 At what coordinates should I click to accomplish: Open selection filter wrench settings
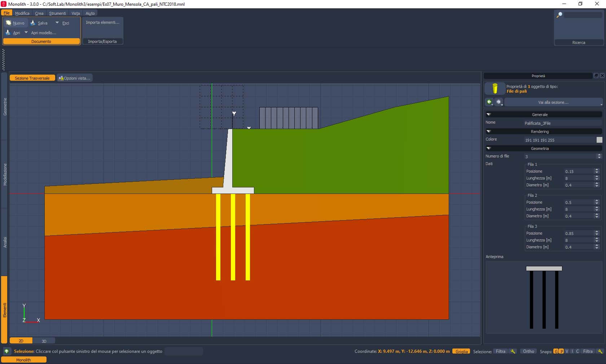click(513, 351)
